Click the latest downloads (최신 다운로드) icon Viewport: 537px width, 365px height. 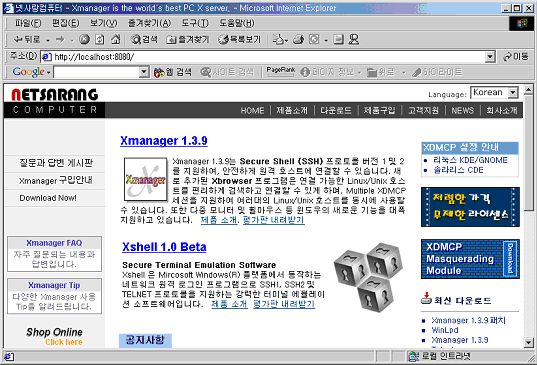point(426,298)
